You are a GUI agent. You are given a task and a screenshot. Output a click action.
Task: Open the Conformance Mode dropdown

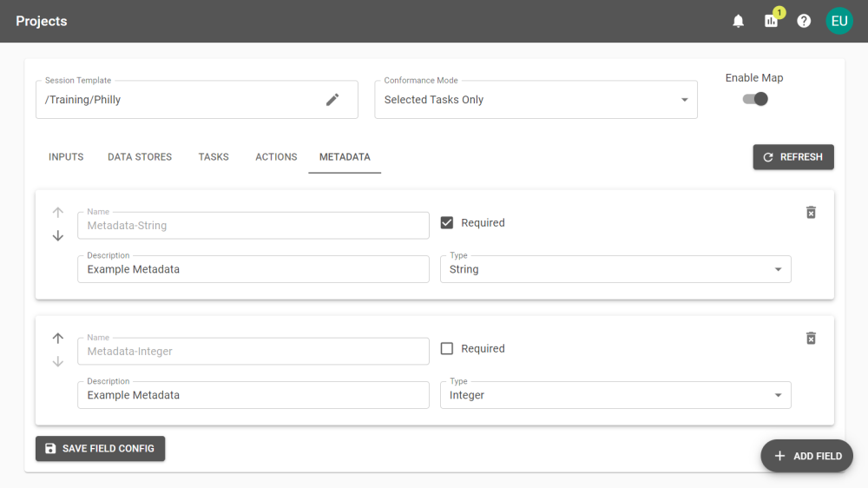tap(536, 100)
